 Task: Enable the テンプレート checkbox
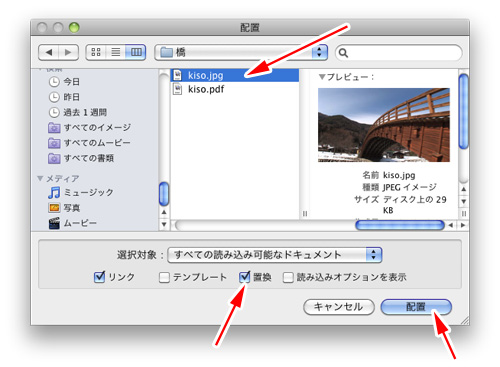[164, 277]
